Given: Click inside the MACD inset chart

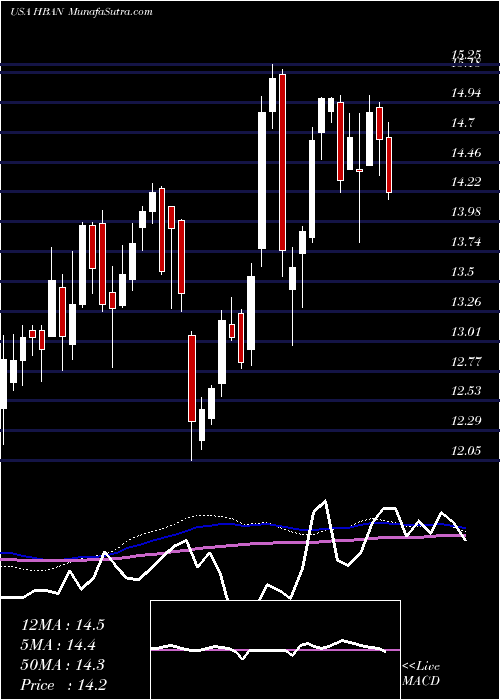Looking at the screenshot, I should click(275, 650).
